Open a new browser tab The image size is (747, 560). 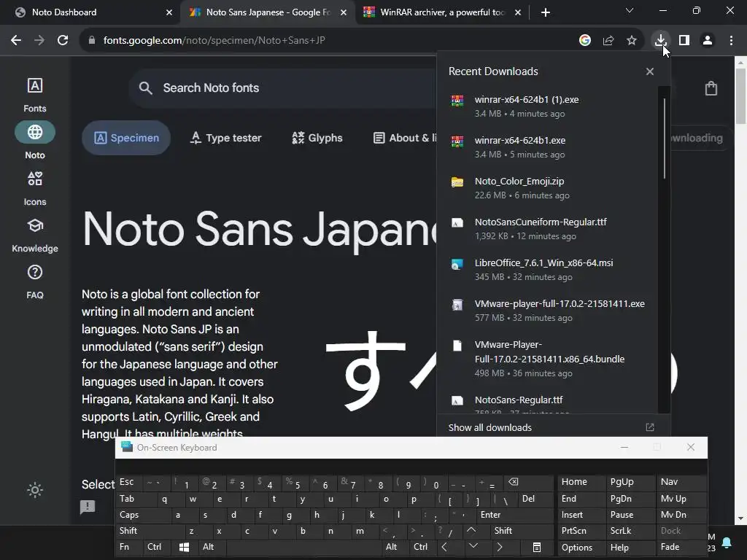click(546, 12)
